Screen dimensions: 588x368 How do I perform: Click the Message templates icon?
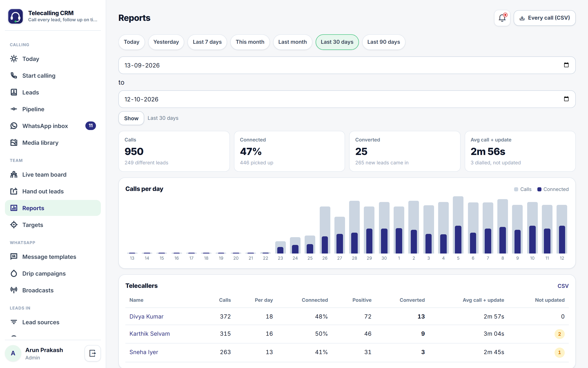14,257
